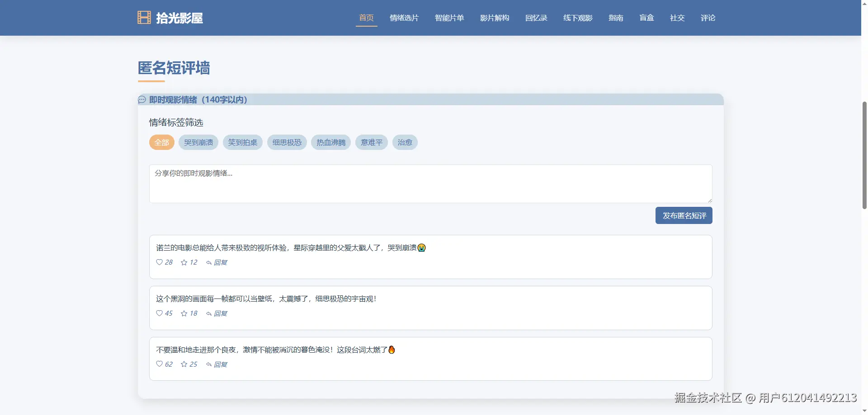Choose the 意难平 filter tag
868x415 pixels.
372,142
